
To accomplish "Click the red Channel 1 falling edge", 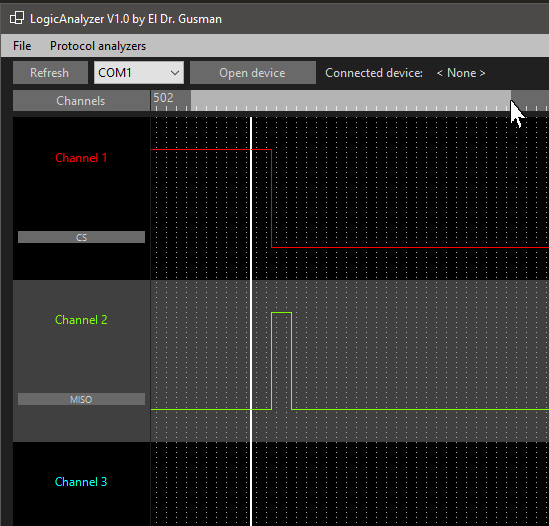I will (x=271, y=199).
